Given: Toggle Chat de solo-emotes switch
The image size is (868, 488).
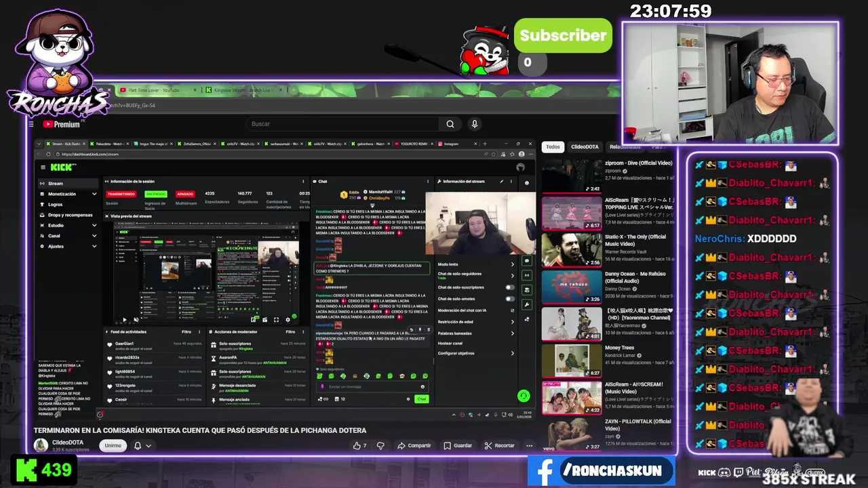Looking at the screenshot, I should pyautogui.click(x=510, y=299).
